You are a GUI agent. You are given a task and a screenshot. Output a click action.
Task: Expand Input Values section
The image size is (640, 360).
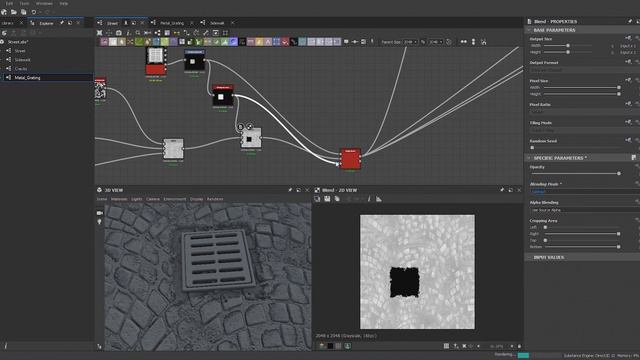(x=529, y=258)
